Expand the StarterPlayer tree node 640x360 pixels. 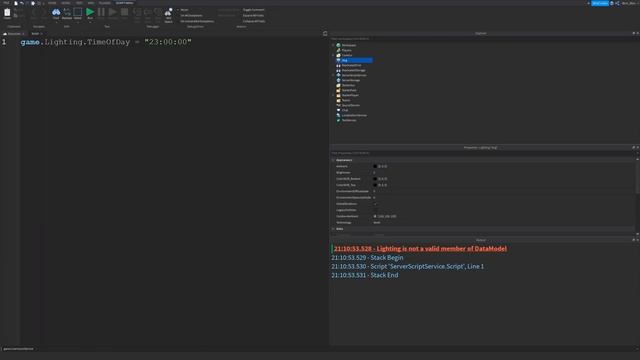(333, 96)
